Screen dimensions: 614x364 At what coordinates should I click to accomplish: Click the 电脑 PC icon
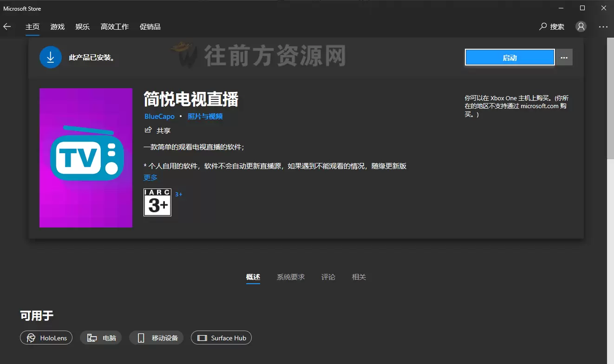[x=92, y=338]
